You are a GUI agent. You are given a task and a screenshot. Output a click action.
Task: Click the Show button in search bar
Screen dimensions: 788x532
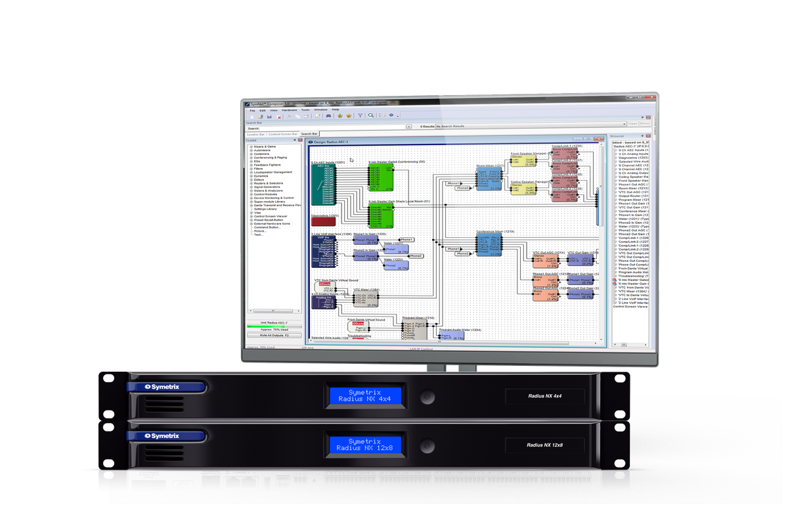coord(645,123)
